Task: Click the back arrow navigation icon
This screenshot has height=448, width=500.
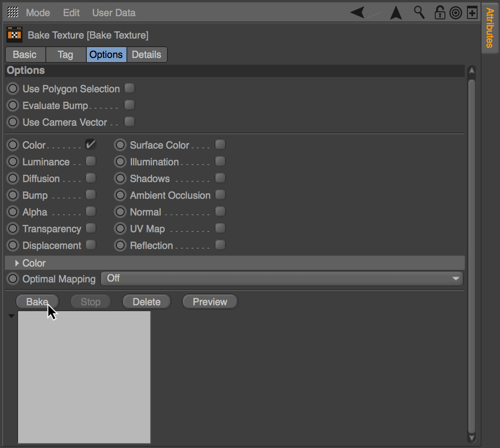Action: (358, 13)
